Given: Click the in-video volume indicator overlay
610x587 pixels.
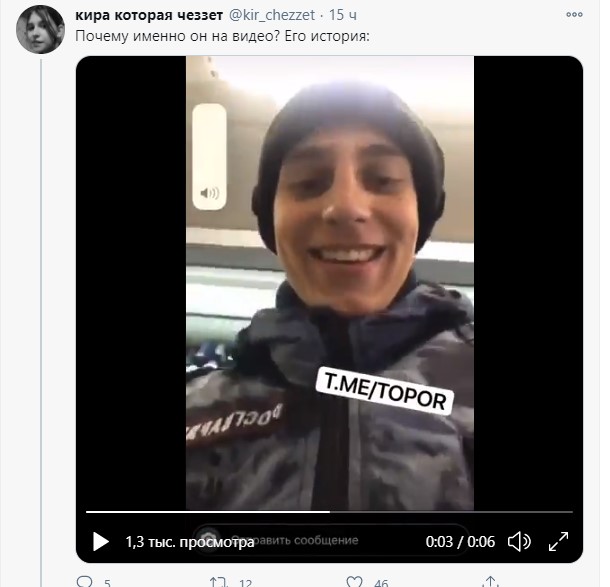Looking at the screenshot, I should coord(209,156).
